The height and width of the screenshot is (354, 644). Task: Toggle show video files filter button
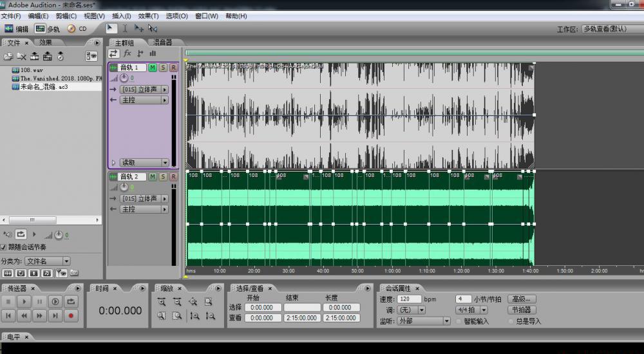tap(34, 273)
